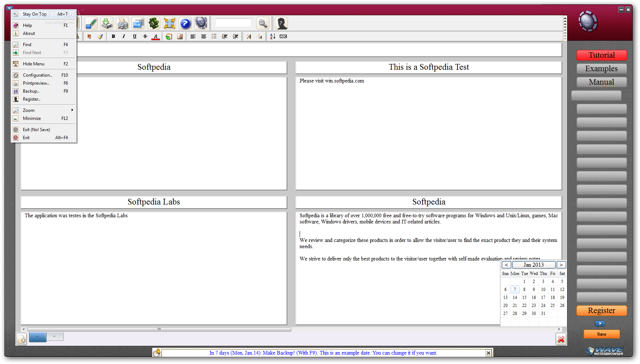The image size is (640, 364).
Task: Go to previous month in calendar
Action: coord(506,265)
